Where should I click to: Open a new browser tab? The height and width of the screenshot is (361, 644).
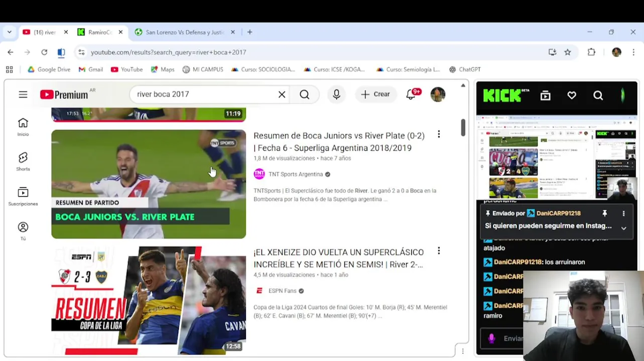(249, 32)
